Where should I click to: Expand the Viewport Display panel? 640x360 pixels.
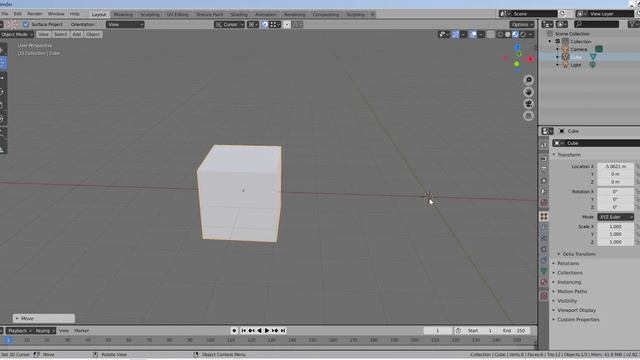pos(576,310)
